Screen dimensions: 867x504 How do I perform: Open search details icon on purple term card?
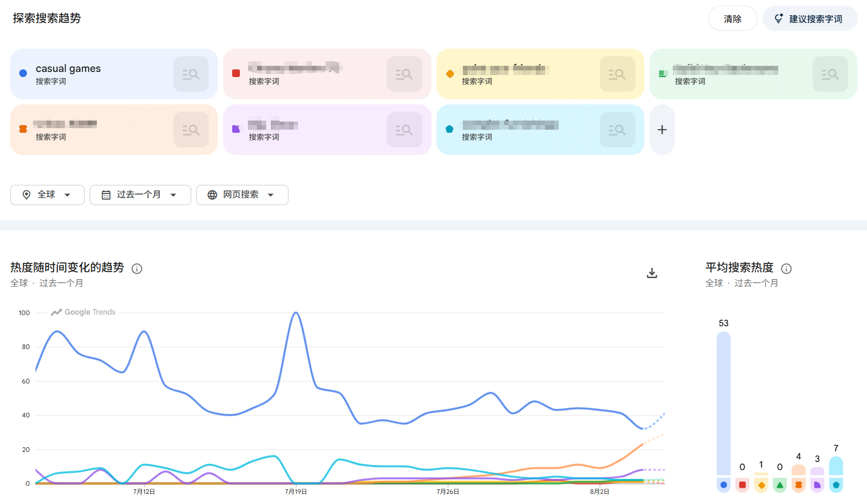pyautogui.click(x=404, y=130)
